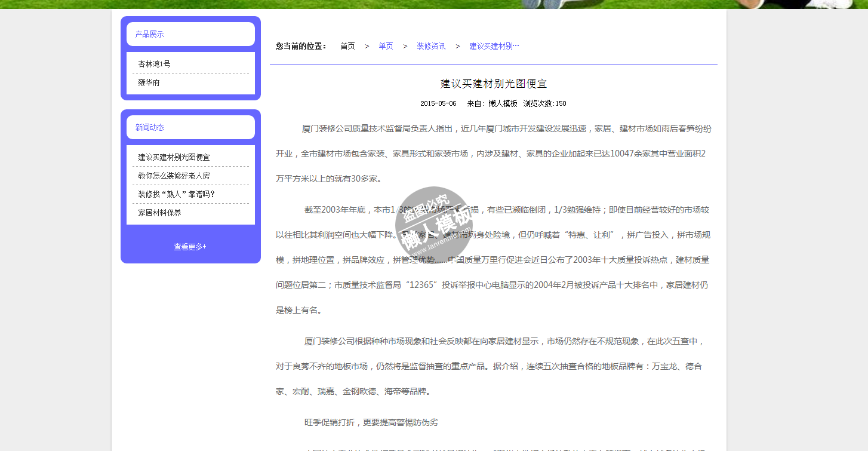Open the 雍华府 product entry
The width and height of the screenshot is (868, 451).
[x=149, y=83]
